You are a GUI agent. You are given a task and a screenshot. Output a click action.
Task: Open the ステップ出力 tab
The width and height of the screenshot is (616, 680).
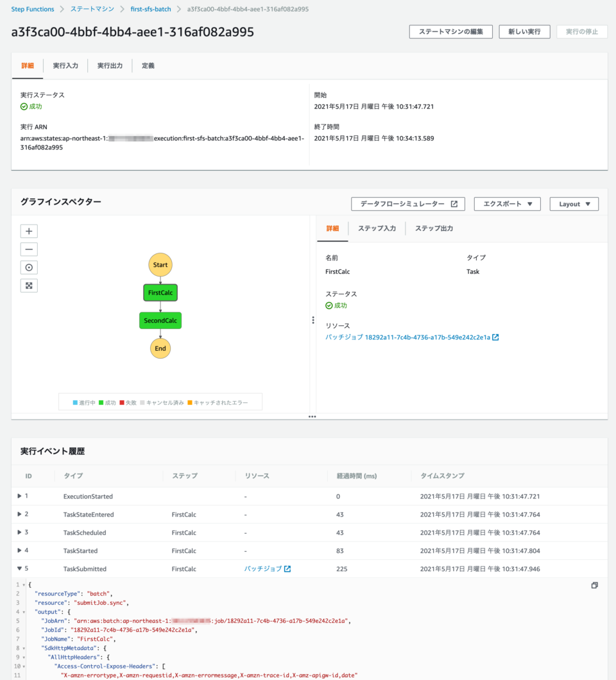(434, 228)
